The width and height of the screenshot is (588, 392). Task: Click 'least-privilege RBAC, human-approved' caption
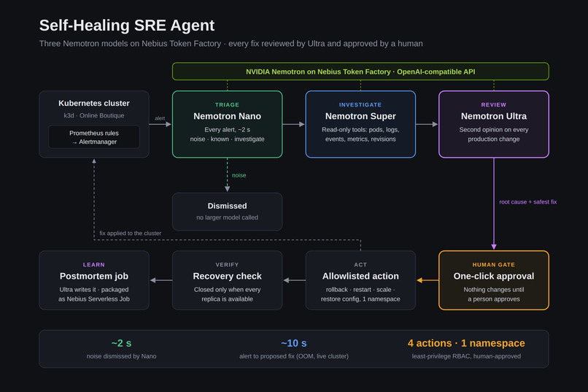click(466, 356)
